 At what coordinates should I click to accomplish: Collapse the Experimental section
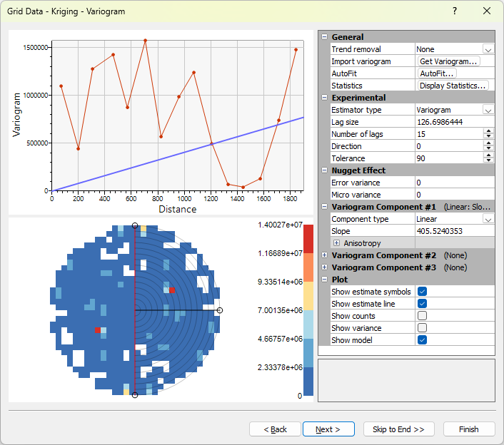pyautogui.click(x=324, y=98)
